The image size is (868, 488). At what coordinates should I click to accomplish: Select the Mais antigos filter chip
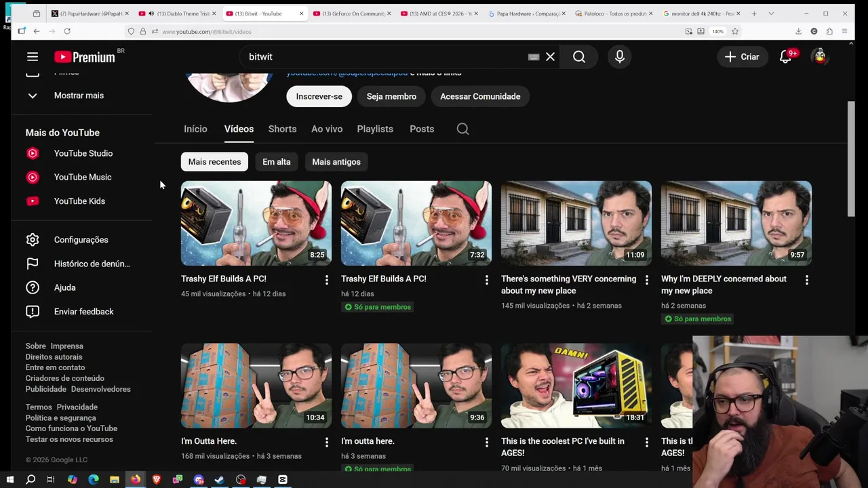click(336, 162)
